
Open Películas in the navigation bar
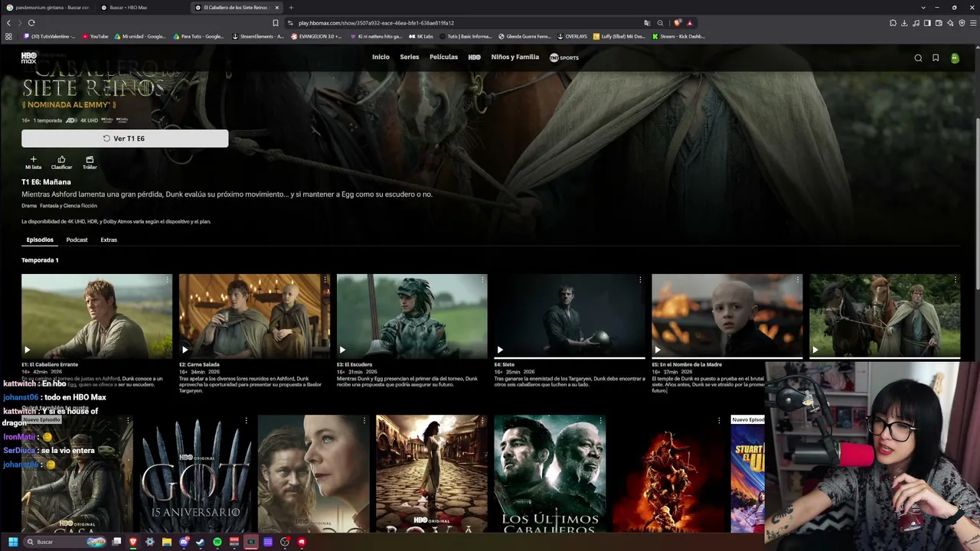[x=443, y=57]
